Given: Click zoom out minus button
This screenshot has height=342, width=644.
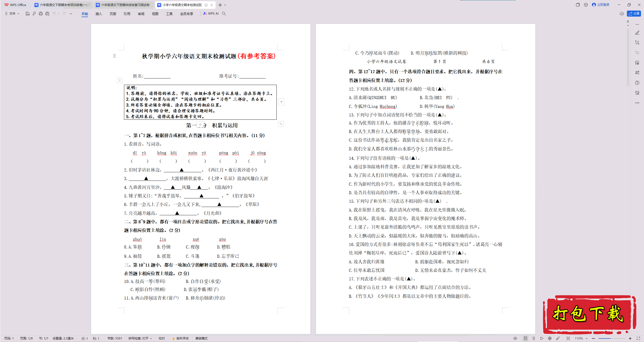Looking at the screenshot, I should (x=593, y=338).
